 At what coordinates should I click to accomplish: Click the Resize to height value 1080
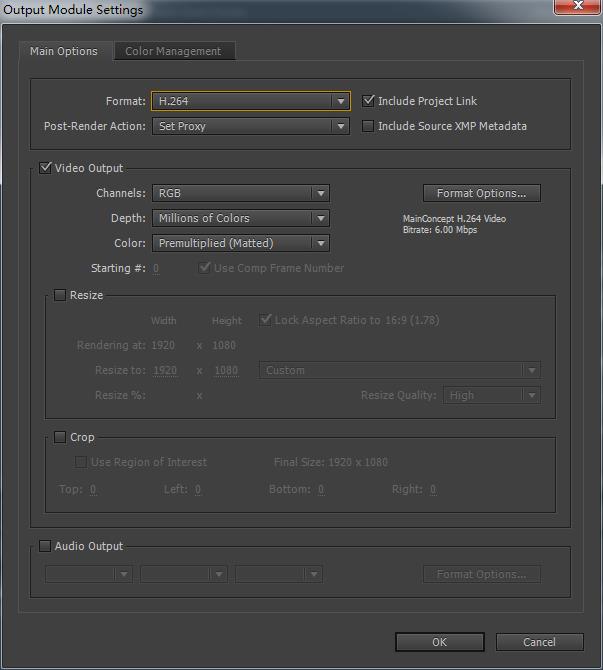(226, 371)
